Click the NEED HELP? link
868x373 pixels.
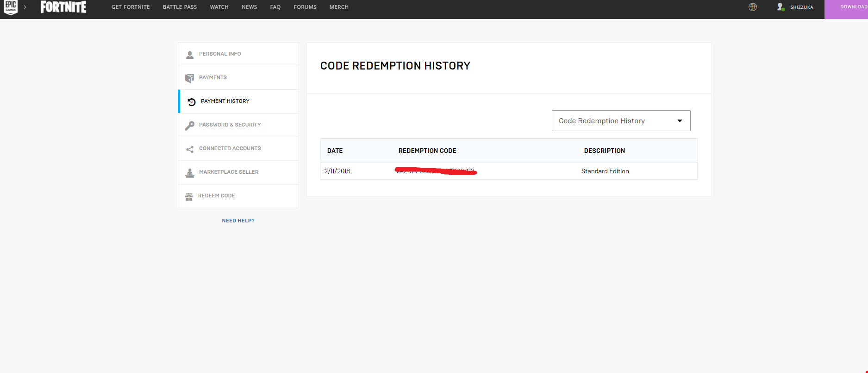(x=238, y=221)
